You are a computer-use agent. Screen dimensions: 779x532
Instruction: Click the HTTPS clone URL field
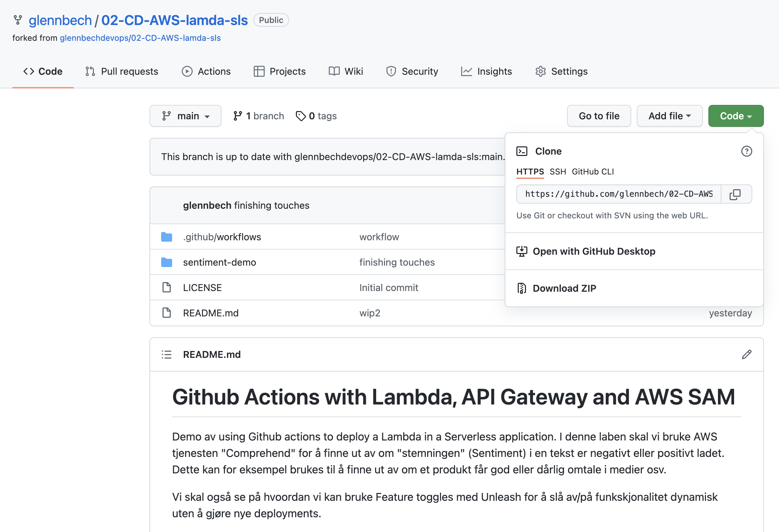point(619,194)
